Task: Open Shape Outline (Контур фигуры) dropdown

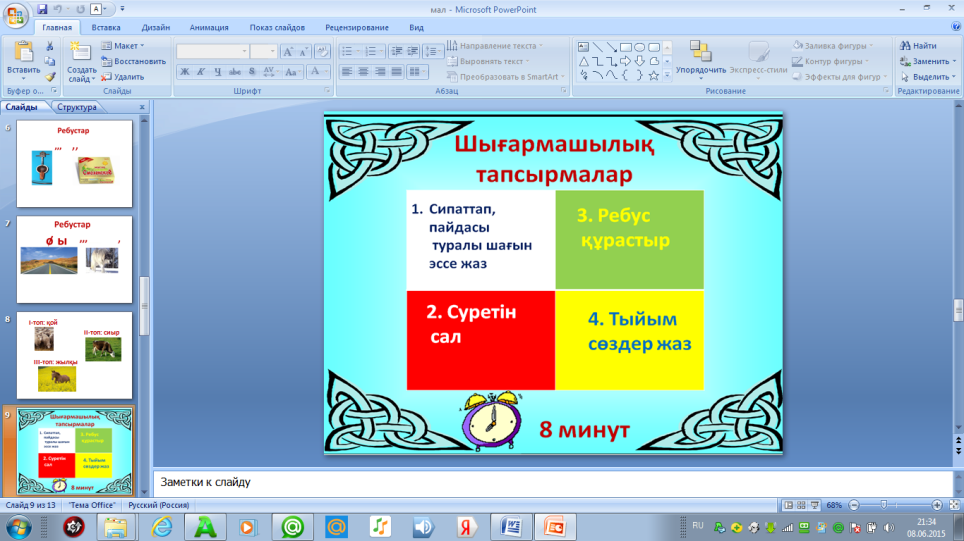Action: [831, 61]
